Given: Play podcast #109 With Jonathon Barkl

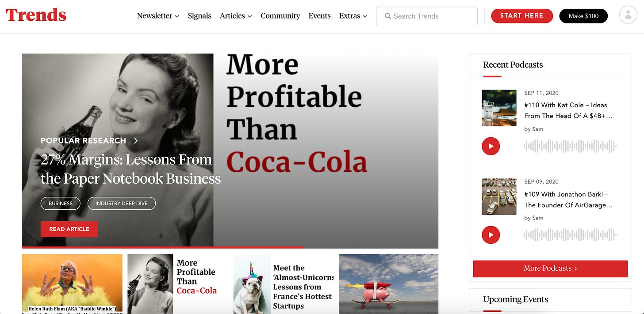Looking at the screenshot, I should click(x=491, y=235).
